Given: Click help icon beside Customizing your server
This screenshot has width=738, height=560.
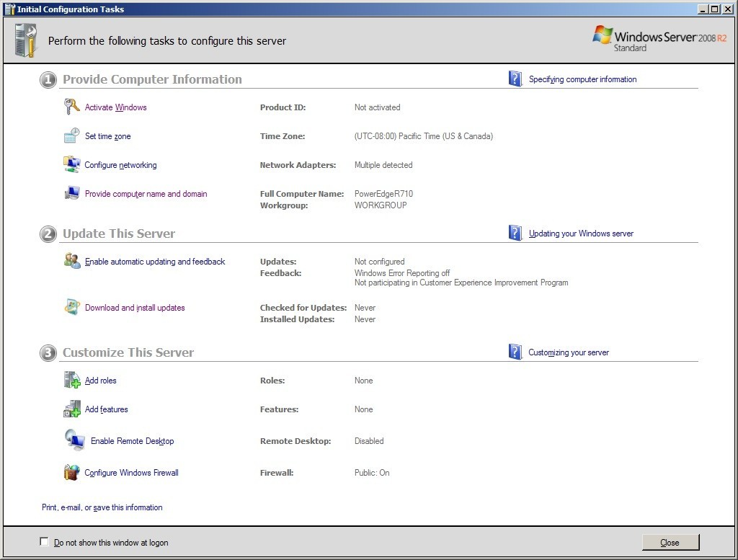Looking at the screenshot, I should click(x=515, y=352).
